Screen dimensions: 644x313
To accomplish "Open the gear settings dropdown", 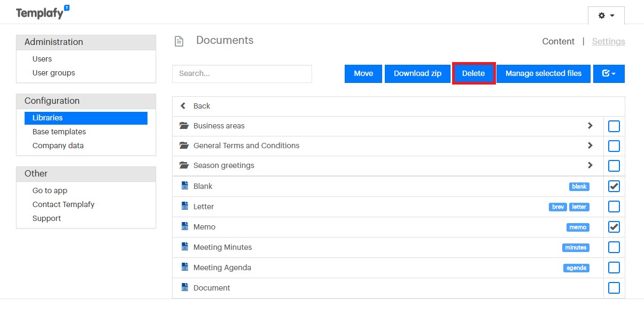I will tap(606, 16).
